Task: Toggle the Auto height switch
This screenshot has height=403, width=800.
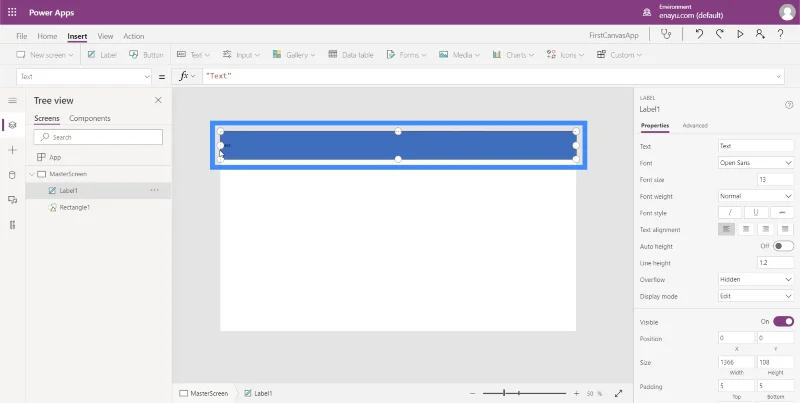Action: click(783, 246)
